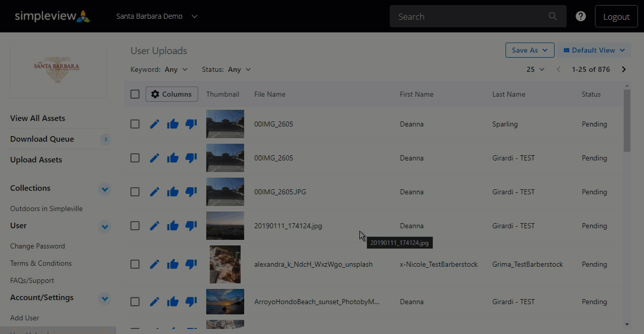Open the Outdoors in Simpleville collection

click(x=46, y=208)
